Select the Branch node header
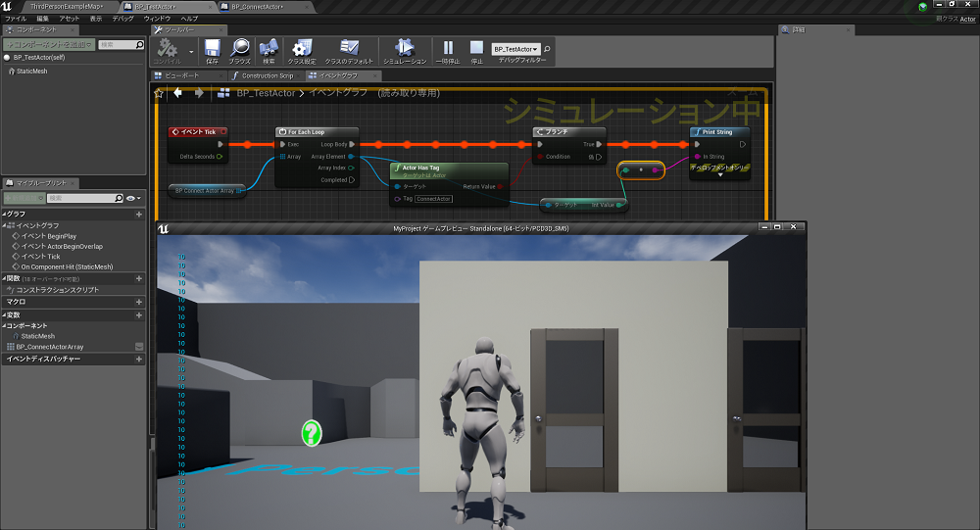The image size is (980, 530). coord(568,132)
